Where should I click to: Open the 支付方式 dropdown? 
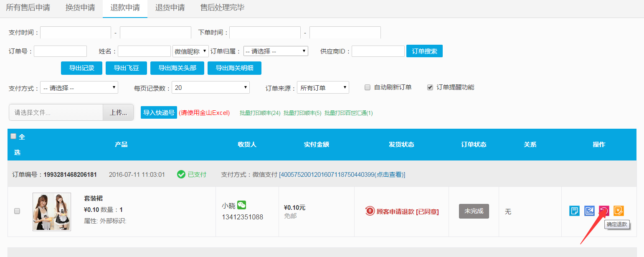pyautogui.click(x=79, y=88)
